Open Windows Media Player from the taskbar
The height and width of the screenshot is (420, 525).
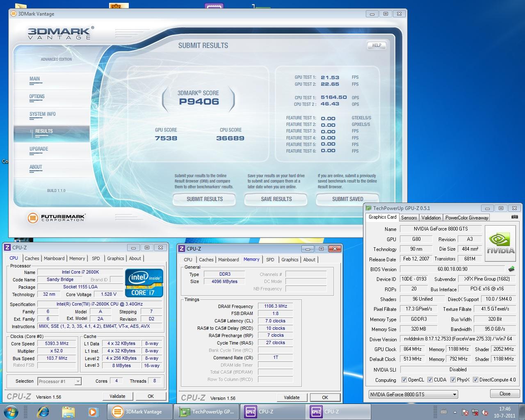pos(93,411)
